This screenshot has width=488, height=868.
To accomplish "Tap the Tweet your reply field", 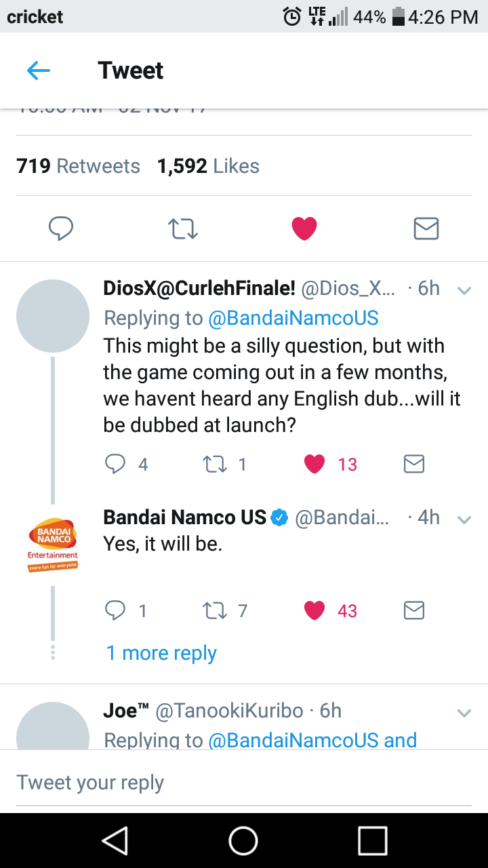I will coord(244,782).
